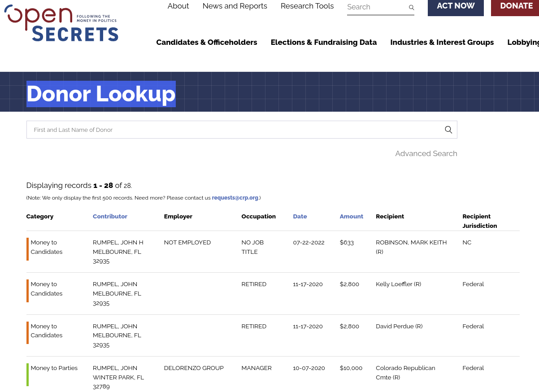539x392 pixels.
Task: Click the top search magnifier icon
Action: click(x=411, y=7)
